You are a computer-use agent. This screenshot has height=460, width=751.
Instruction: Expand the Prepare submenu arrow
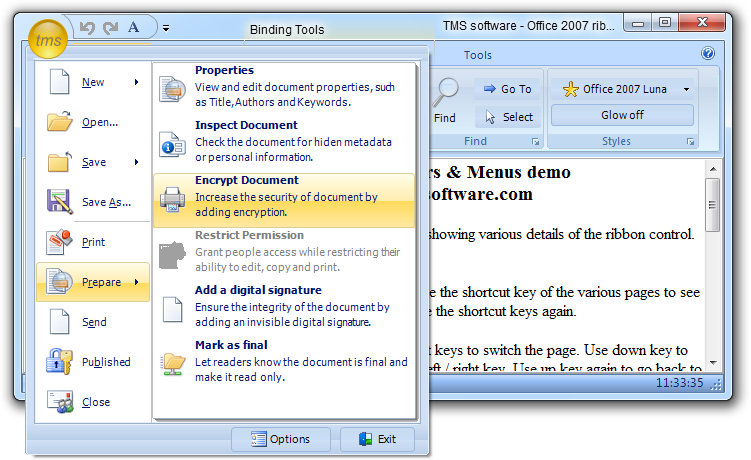[137, 282]
